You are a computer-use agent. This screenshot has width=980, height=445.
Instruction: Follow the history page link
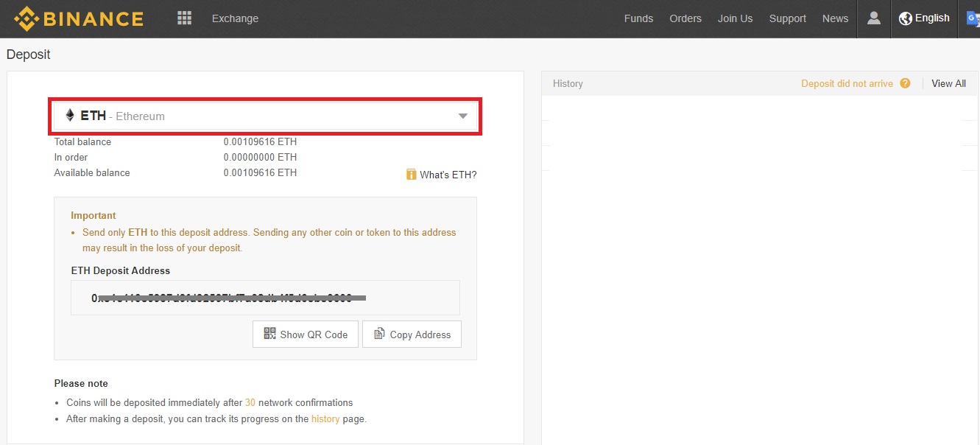[325, 418]
